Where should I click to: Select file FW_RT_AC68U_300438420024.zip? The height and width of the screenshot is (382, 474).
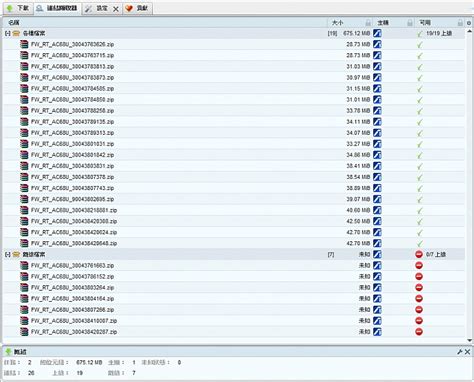pos(74,232)
